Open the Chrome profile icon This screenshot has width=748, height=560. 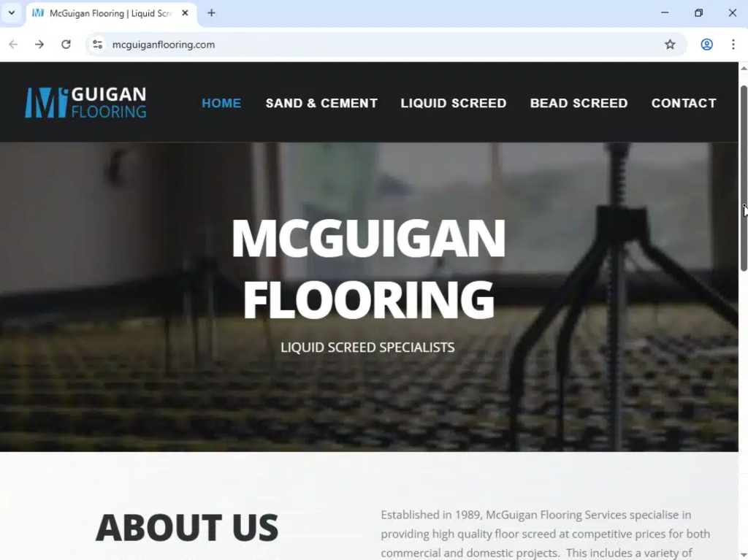(706, 45)
